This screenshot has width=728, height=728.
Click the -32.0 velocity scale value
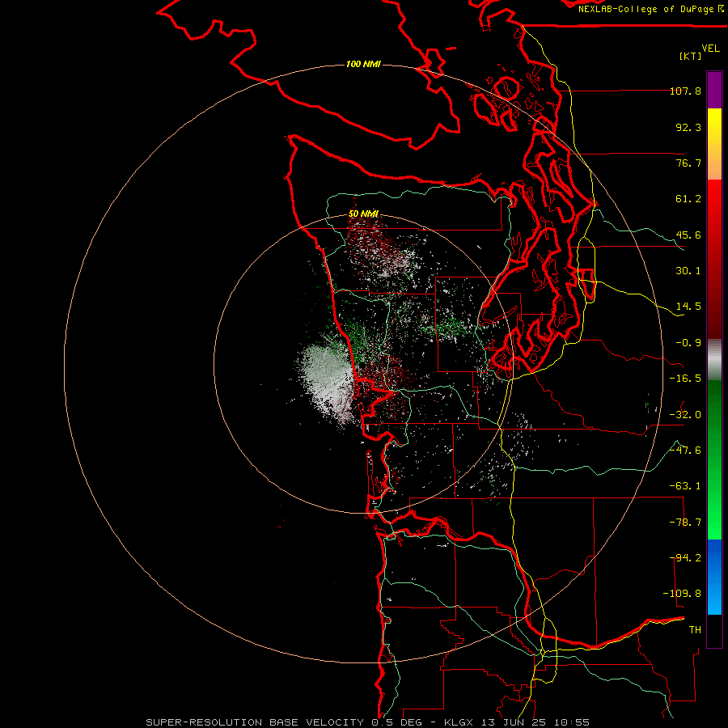(685, 415)
